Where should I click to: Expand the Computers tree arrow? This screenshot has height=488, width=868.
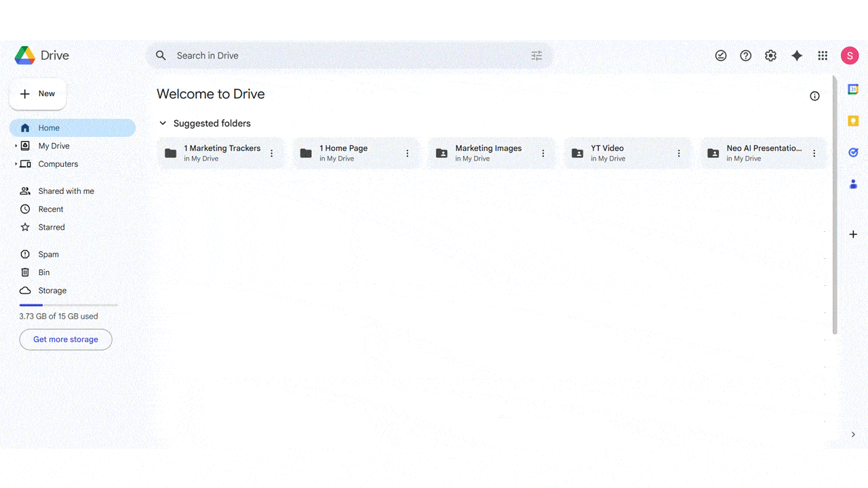click(16, 164)
